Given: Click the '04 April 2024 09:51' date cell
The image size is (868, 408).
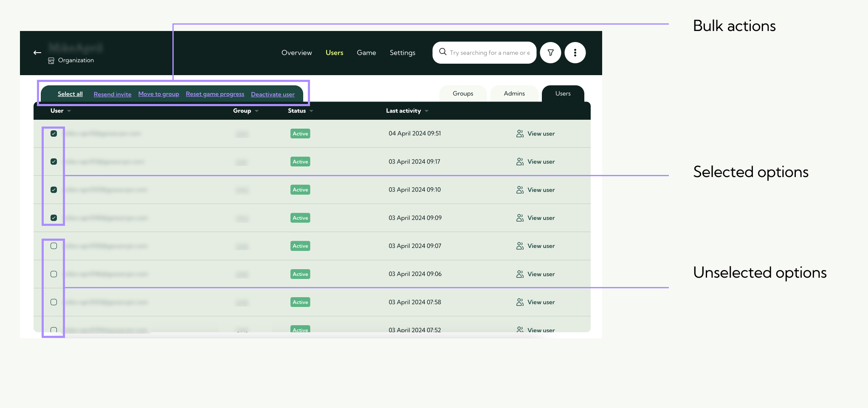Looking at the screenshot, I should pos(415,134).
